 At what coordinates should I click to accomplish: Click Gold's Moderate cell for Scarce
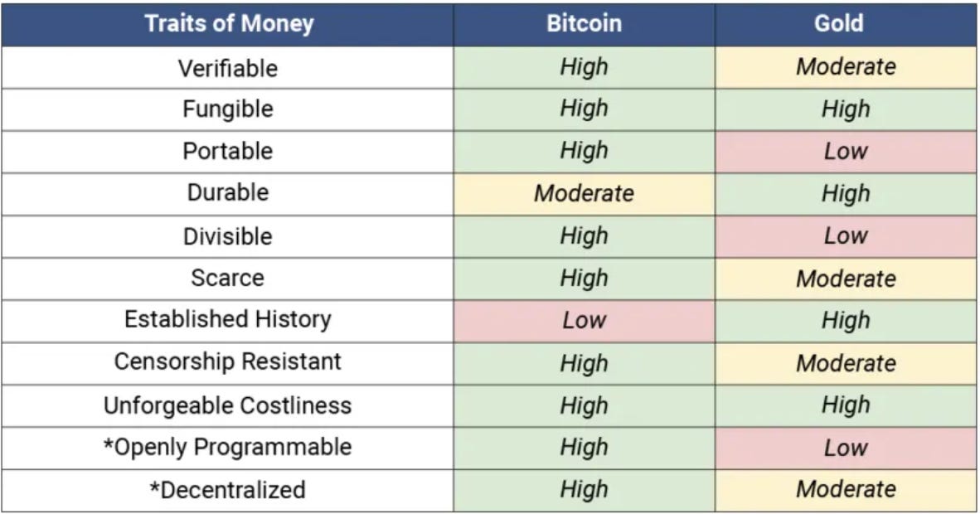[846, 279]
